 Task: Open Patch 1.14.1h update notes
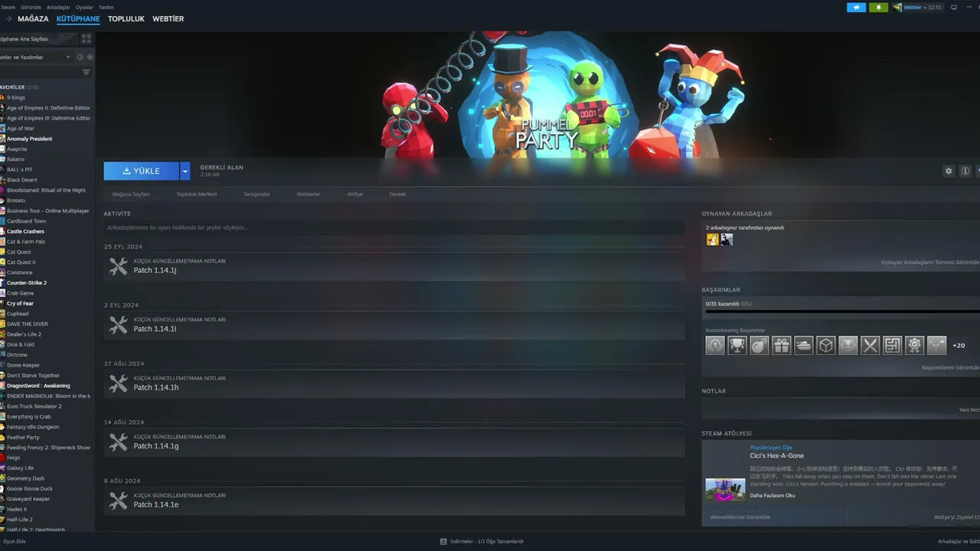394,383
